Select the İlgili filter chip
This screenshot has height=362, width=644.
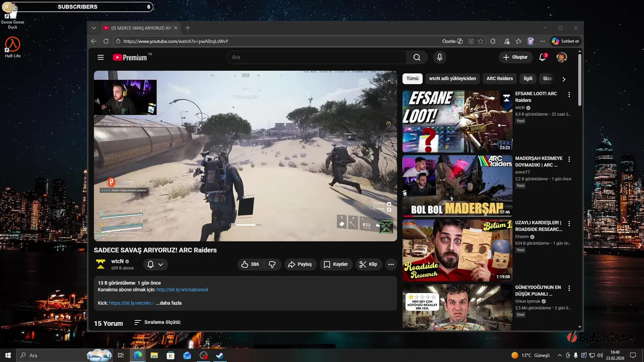coord(528,78)
